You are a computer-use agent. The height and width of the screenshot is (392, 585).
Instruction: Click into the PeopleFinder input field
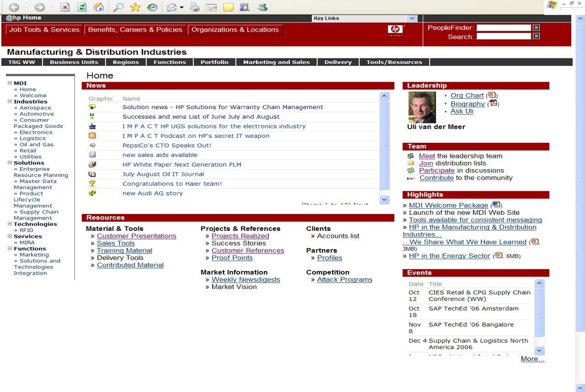(x=504, y=27)
